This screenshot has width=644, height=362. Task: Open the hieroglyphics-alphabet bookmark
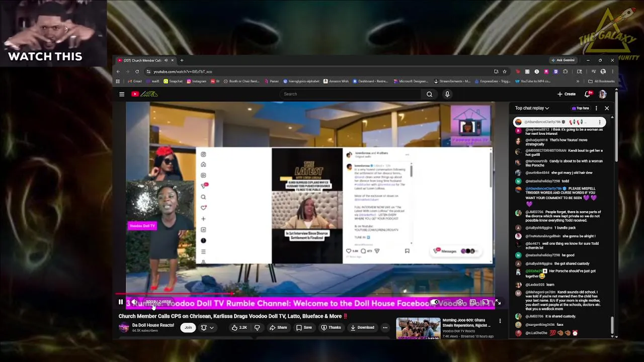point(302,81)
